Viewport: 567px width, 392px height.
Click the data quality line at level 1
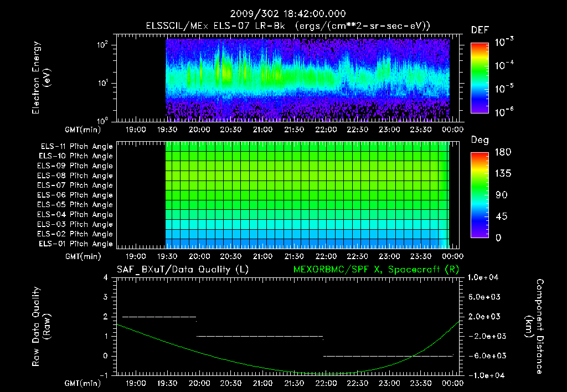pyautogui.click(x=260, y=336)
